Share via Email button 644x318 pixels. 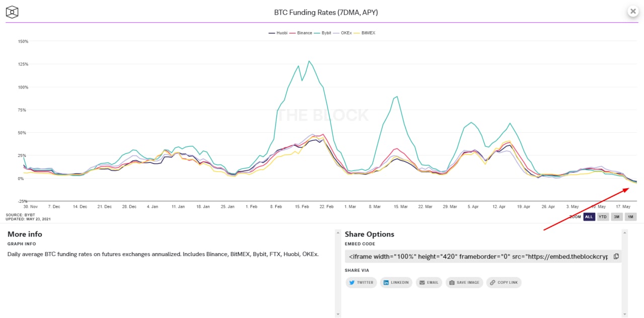(429, 282)
